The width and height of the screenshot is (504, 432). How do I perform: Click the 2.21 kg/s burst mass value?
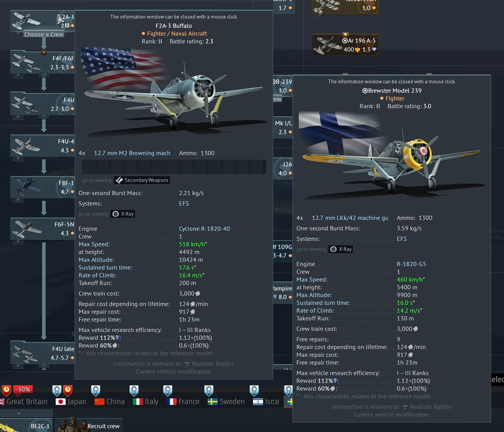tap(191, 193)
